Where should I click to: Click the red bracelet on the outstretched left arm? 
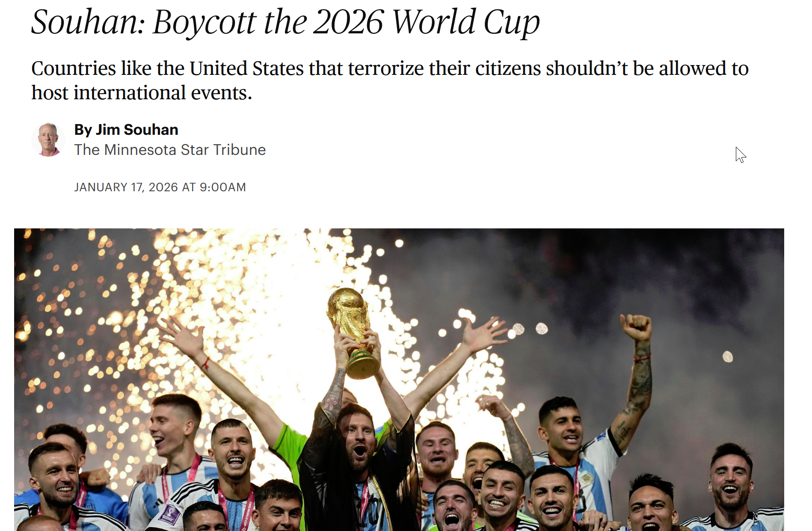(206, 364)
